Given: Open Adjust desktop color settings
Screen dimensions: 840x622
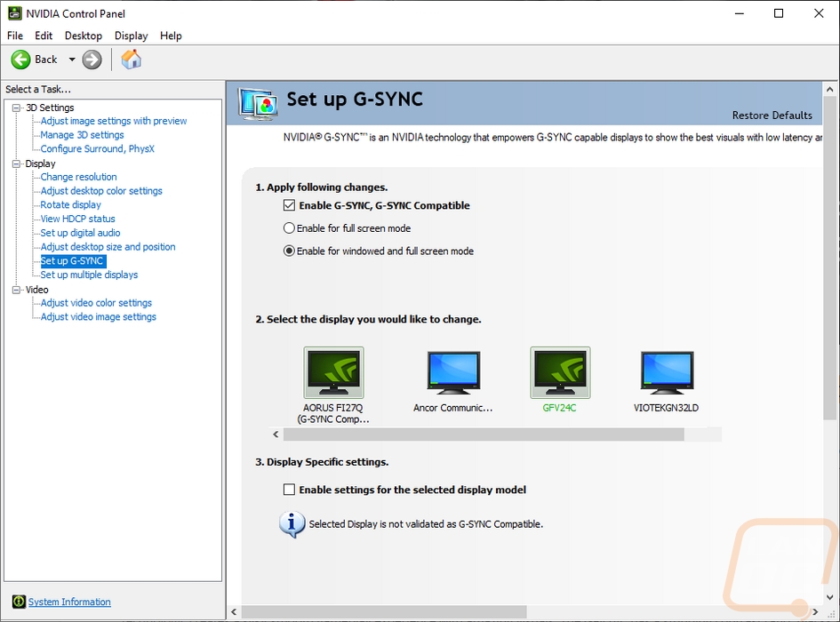Looking at the screenshot, I should (x=101, y=191).
